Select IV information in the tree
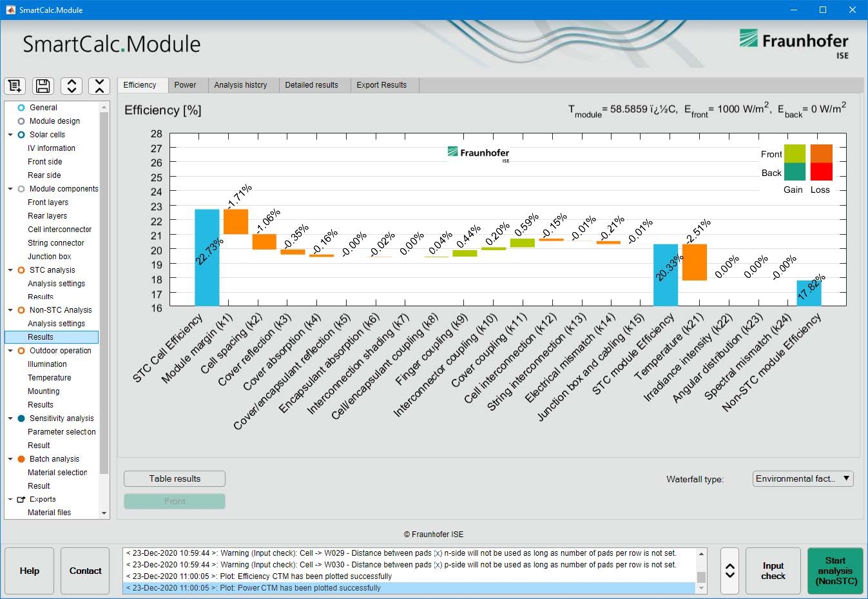Viewport: 868px width, 599px height. (x=52, y=148)
